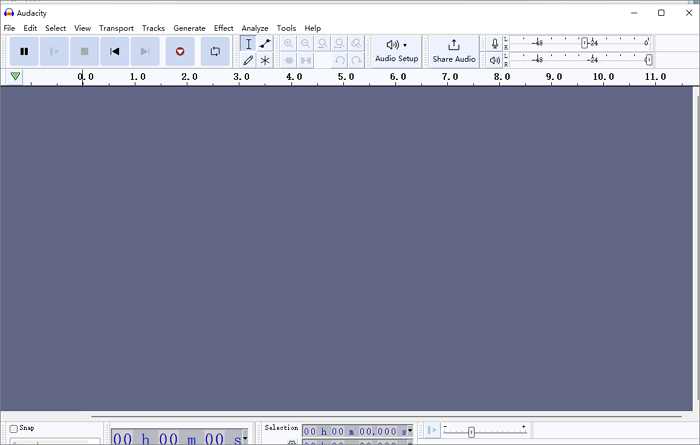The width and height of the screenshot is (700, 445).
Task: Select the Envelope tool
Action: [265, 44]
